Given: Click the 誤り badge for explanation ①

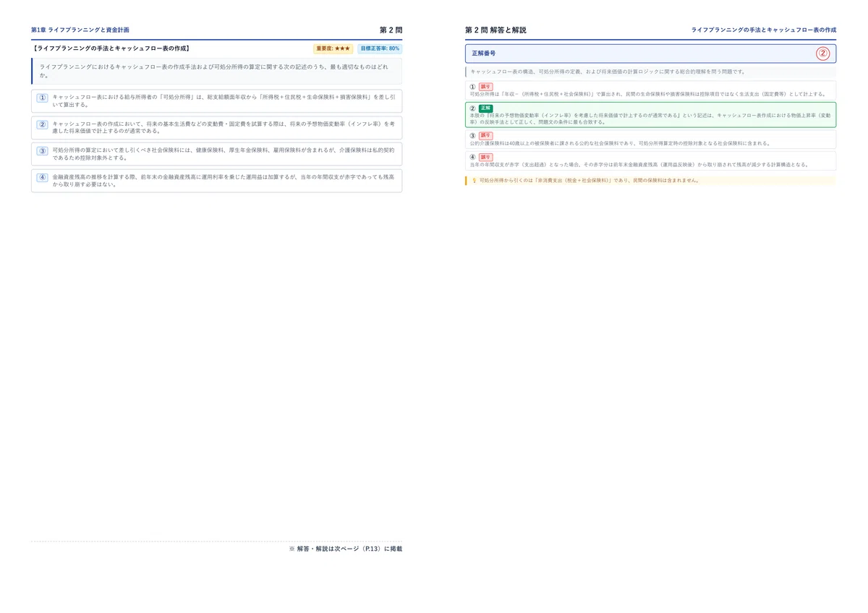Looking at the screenshot, I should pos(485,87).
